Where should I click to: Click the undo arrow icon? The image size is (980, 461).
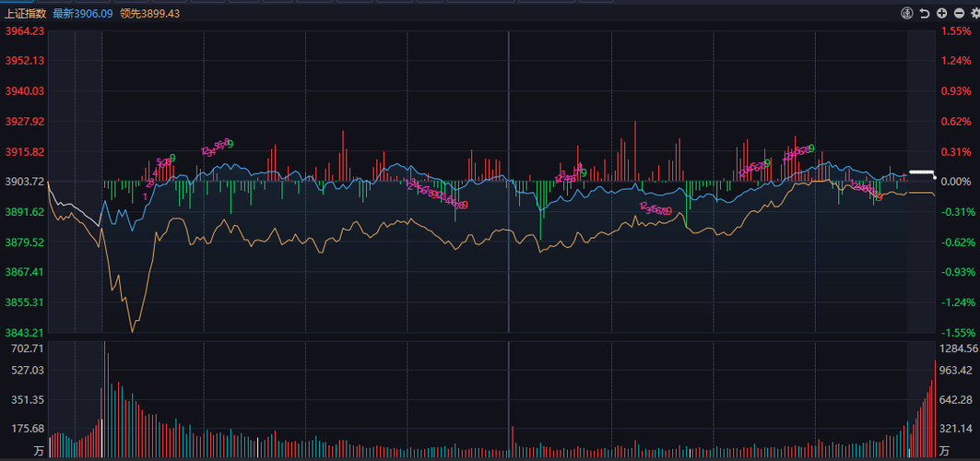pyautogui.click(x=925, y=13)
